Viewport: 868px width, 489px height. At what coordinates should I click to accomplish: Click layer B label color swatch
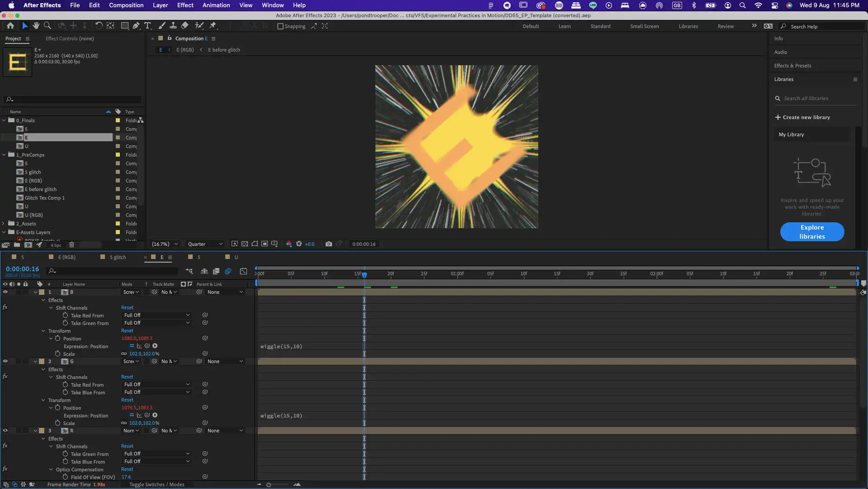42,292
